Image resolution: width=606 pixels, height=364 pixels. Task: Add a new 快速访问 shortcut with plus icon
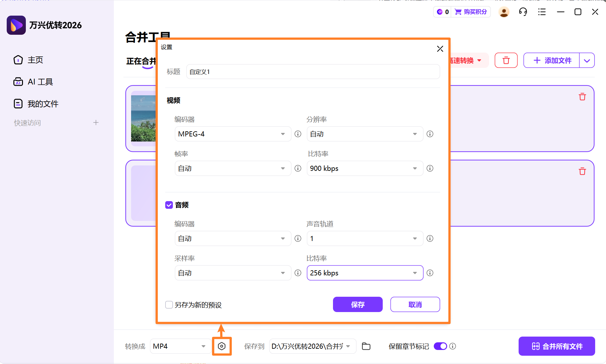pos(96,122)
